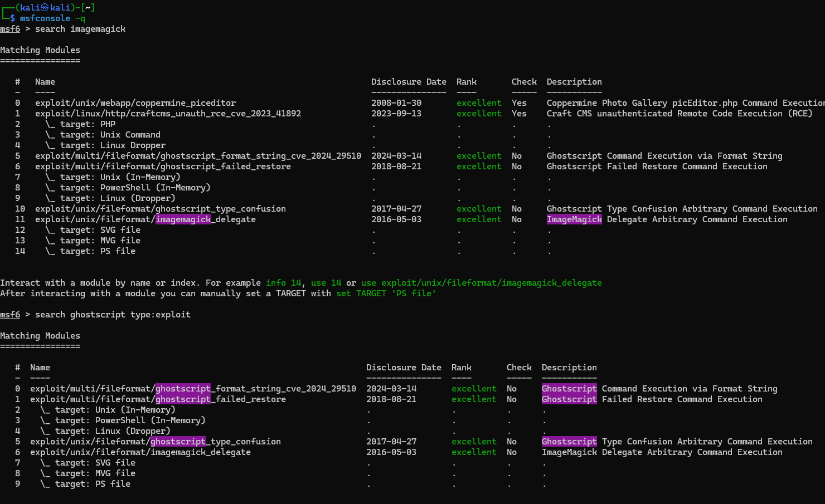Click disclosure date '2008-01-30'

pos(396,103)
